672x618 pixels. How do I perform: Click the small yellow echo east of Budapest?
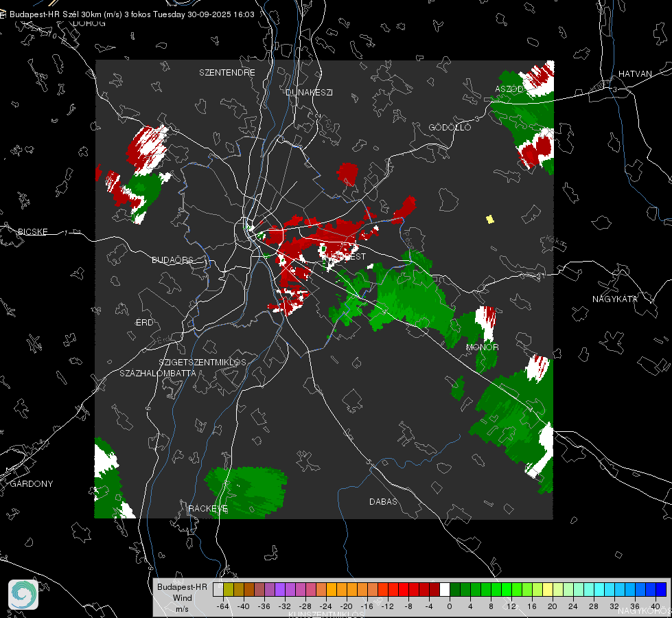(490, 220)
